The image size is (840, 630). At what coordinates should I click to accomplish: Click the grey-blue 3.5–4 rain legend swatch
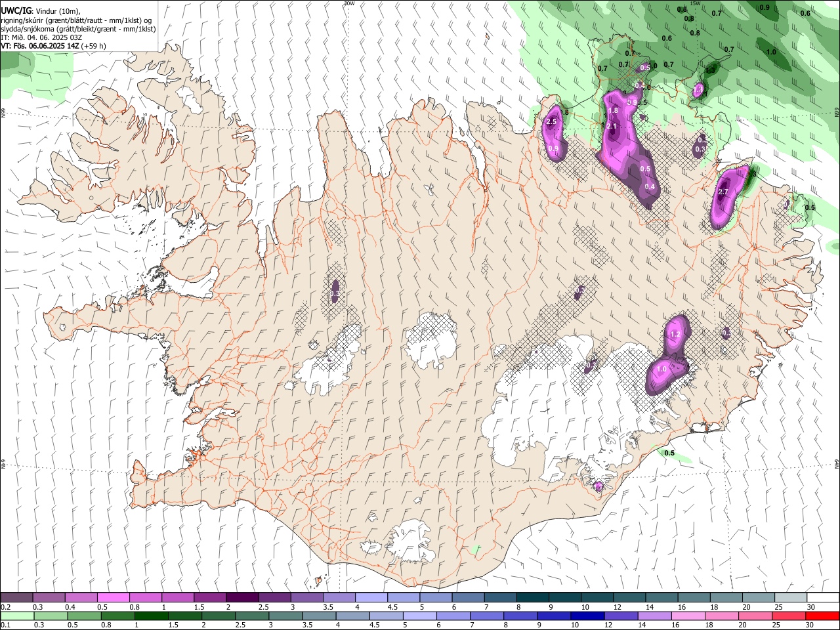[x=318, y=616]
